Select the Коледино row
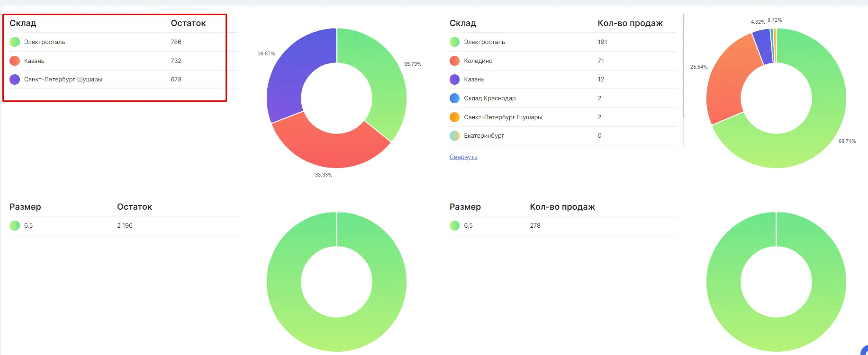 [563, 61]
